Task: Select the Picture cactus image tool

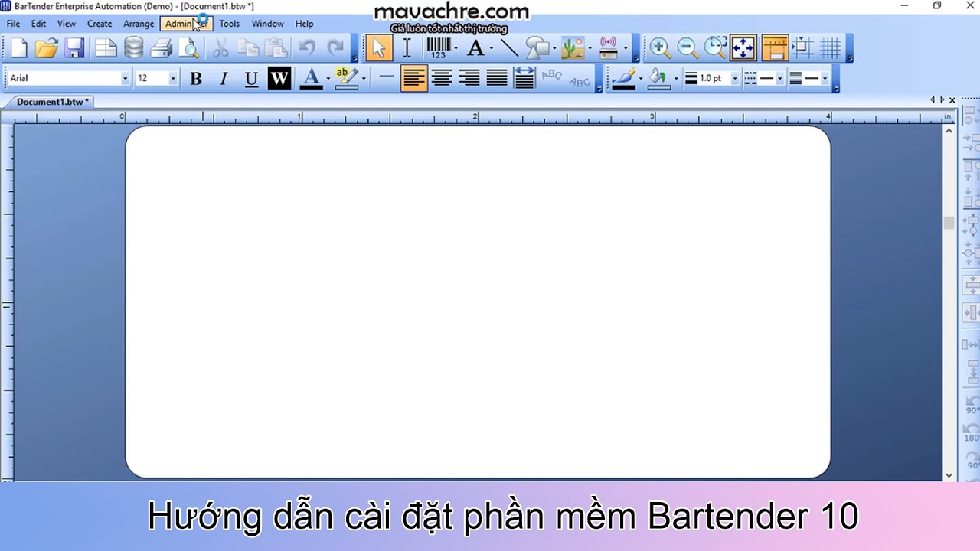Action: click(x=573, y=48)
